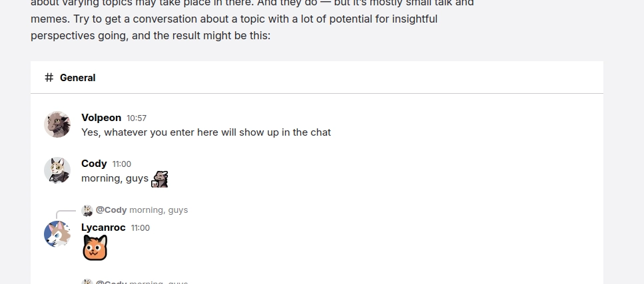644x284 pixels.
Task: Click Cody's "morning, guys" message text
Action: [x=115, y=178]
